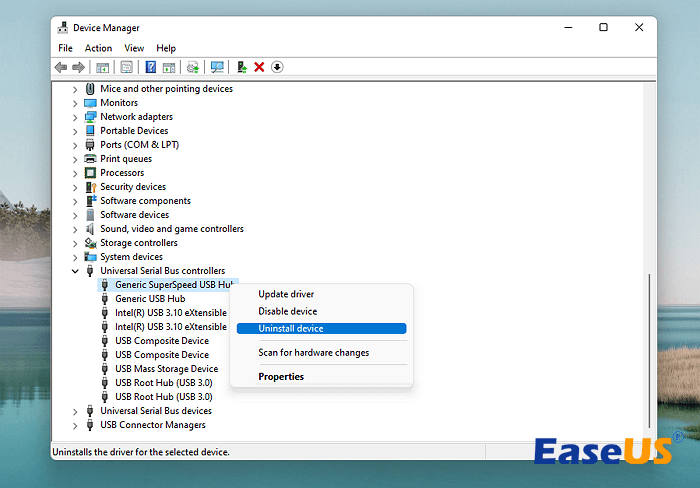Open the View menu
Image resolution: width=700 pixels, height=488 pixels.
click(134, 48)
